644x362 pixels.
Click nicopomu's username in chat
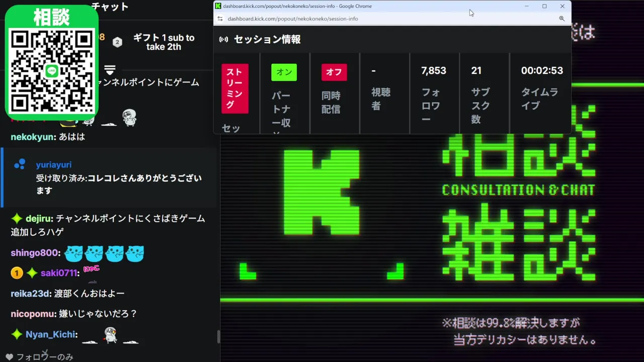point(33,314)
